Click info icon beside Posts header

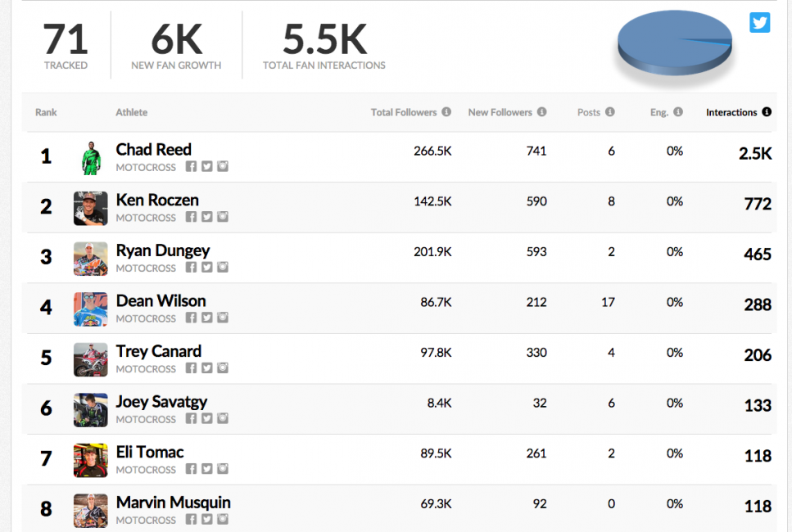tap(610, 112)
